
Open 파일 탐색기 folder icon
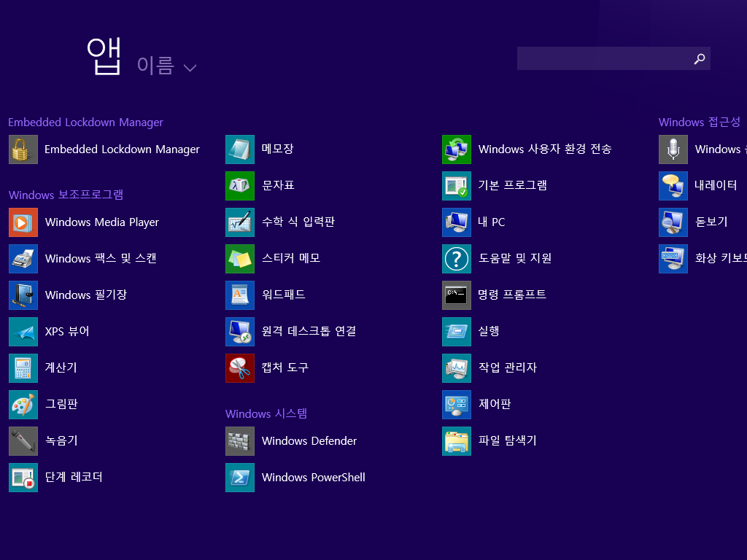pos(457,441)
